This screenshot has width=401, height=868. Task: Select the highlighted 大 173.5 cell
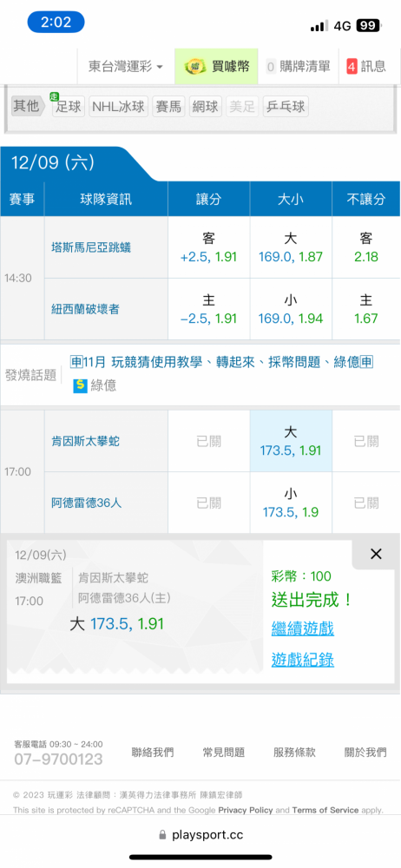[x=291, y=441]
